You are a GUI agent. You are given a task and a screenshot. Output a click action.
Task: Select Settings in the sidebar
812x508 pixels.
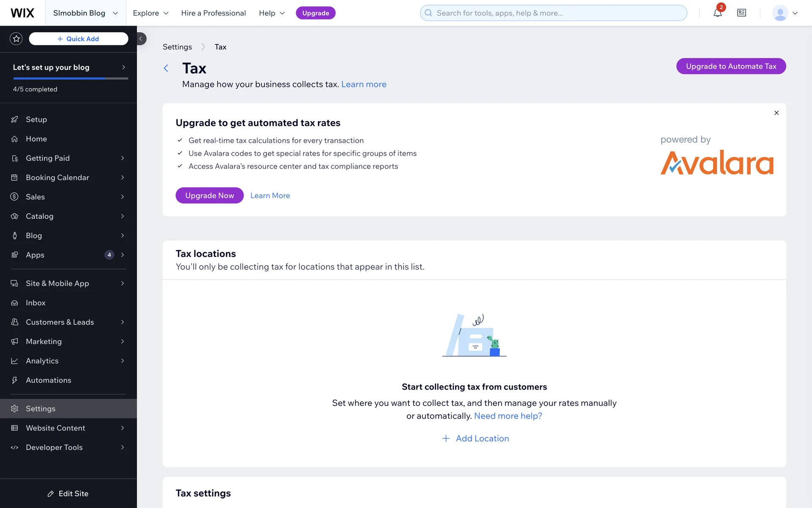coord(41,409)
